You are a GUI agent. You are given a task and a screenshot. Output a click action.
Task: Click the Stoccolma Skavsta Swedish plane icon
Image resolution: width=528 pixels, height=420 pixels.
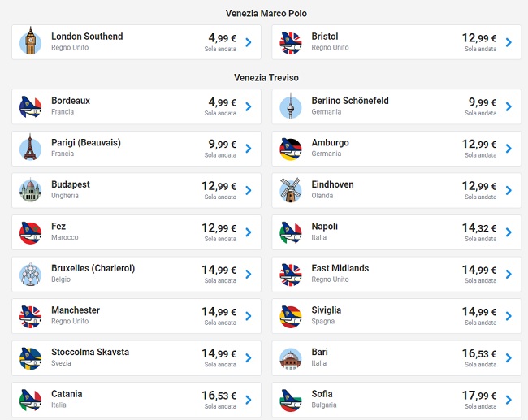click(x=30, y=357)
